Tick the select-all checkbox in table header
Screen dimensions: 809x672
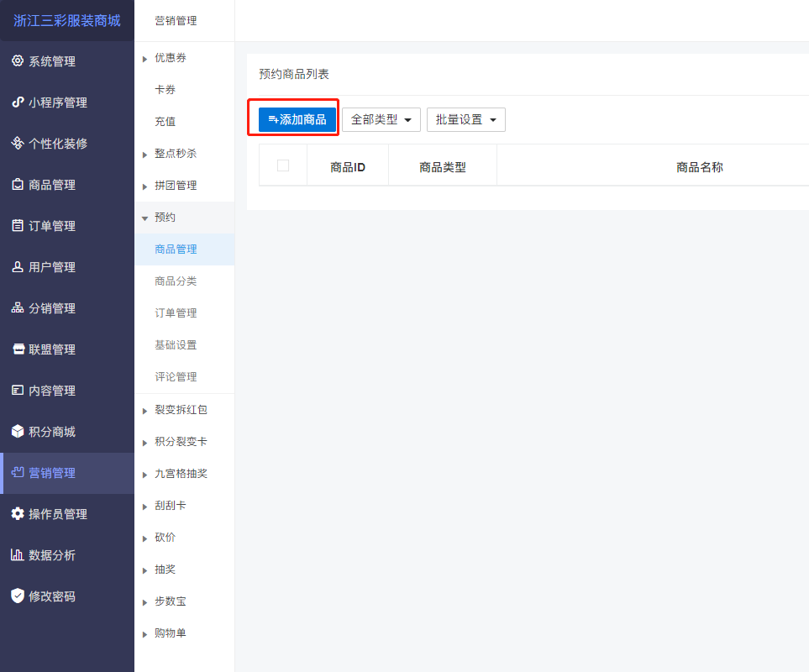click(283, 165)
